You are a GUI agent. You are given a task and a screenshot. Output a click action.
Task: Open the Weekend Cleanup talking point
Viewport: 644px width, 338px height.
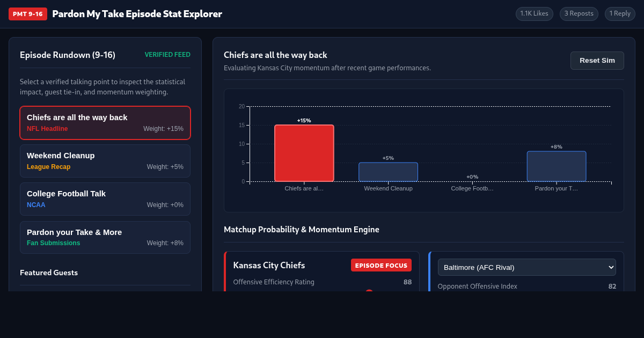click(x=105, y=161)
